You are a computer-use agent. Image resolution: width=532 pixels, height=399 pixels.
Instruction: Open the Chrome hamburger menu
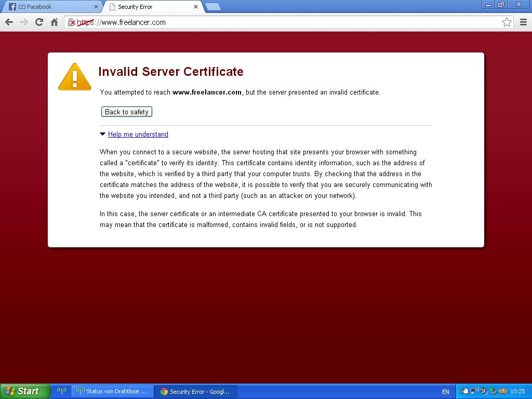point(523,22)
